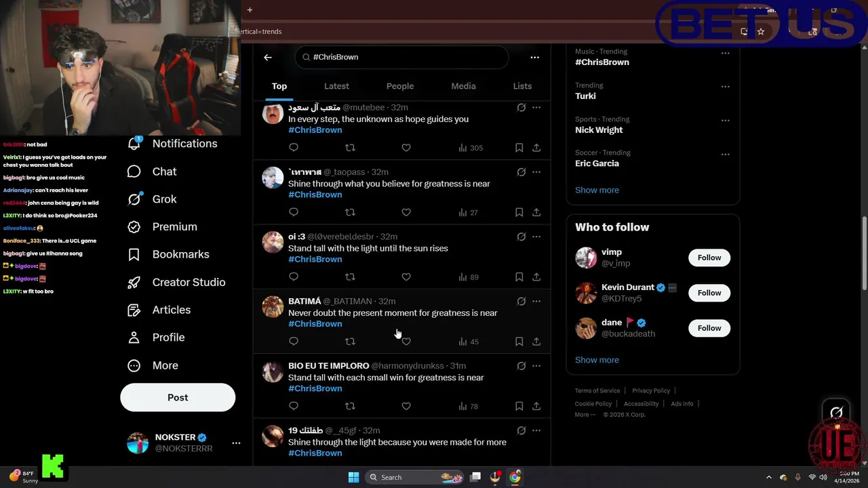Bookmark @_BATIMAN's post
Screen dimensions: 868x488
pyautogui.click(x=519, y=342)
